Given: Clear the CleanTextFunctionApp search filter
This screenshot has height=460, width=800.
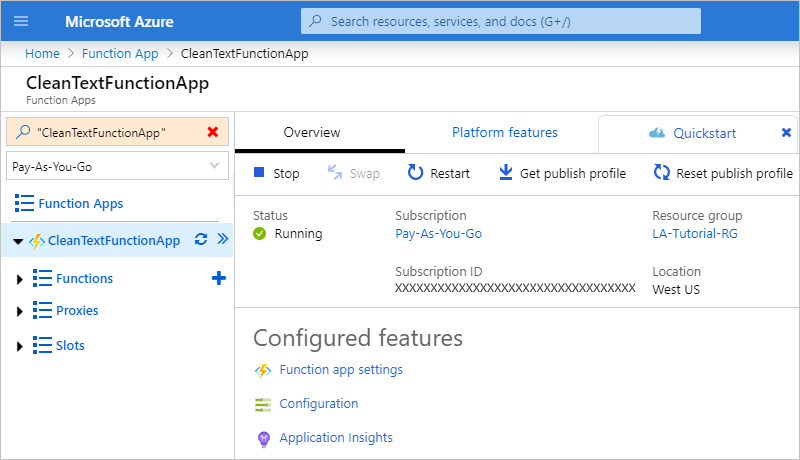Looking at the screenshot, I should (212, 132).
